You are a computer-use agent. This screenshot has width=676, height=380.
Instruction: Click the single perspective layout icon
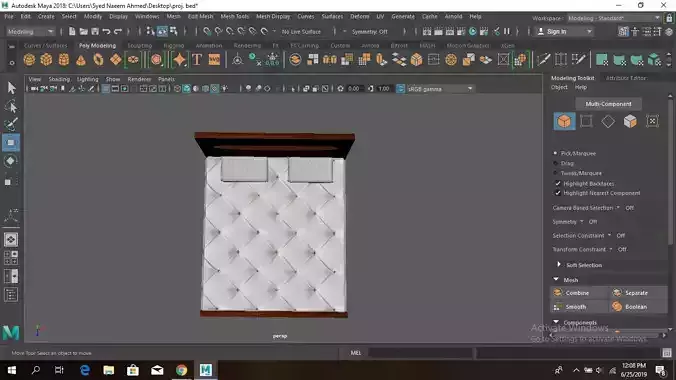coord(11,240)
